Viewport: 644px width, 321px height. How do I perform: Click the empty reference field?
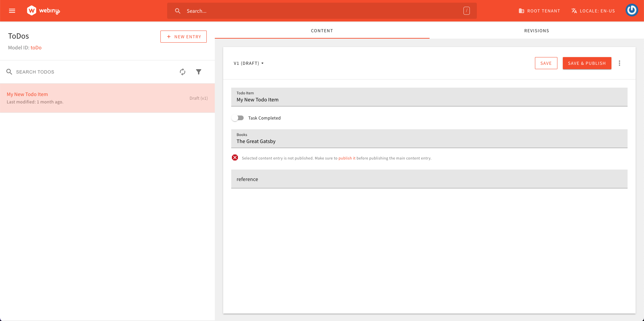(x=429, y=179)
